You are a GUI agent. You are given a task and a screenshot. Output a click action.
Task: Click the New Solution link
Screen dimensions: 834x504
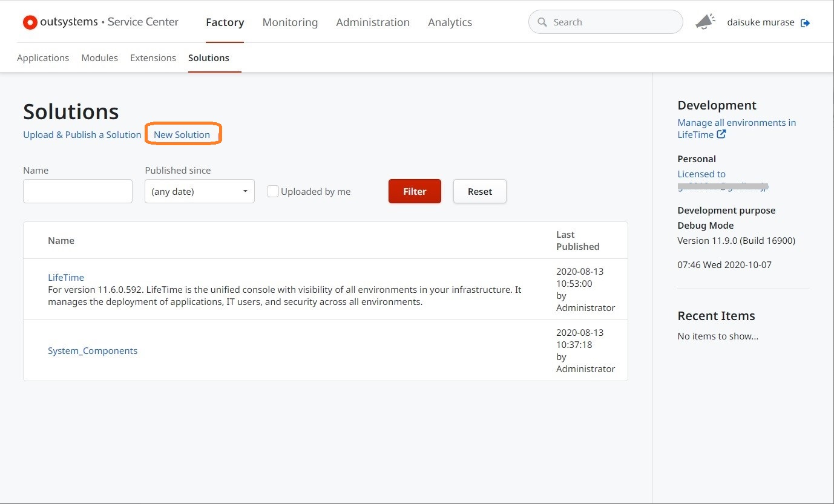click(182, 134)
